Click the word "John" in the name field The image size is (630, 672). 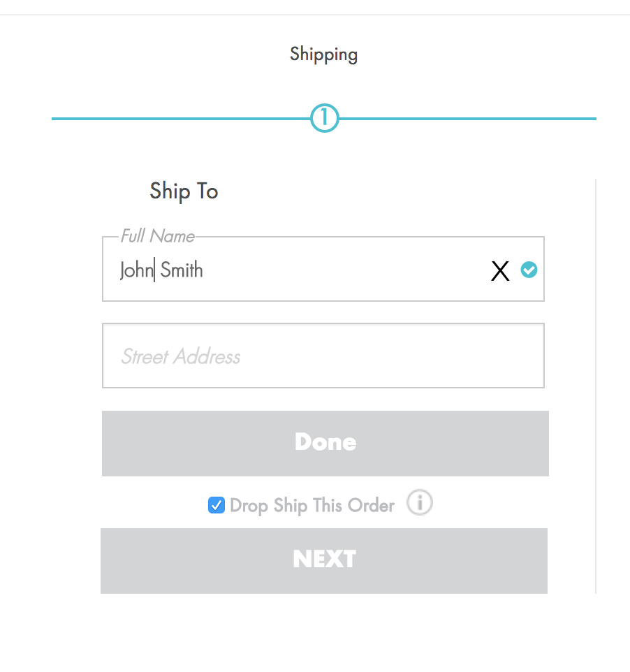(x=135, y=270)
